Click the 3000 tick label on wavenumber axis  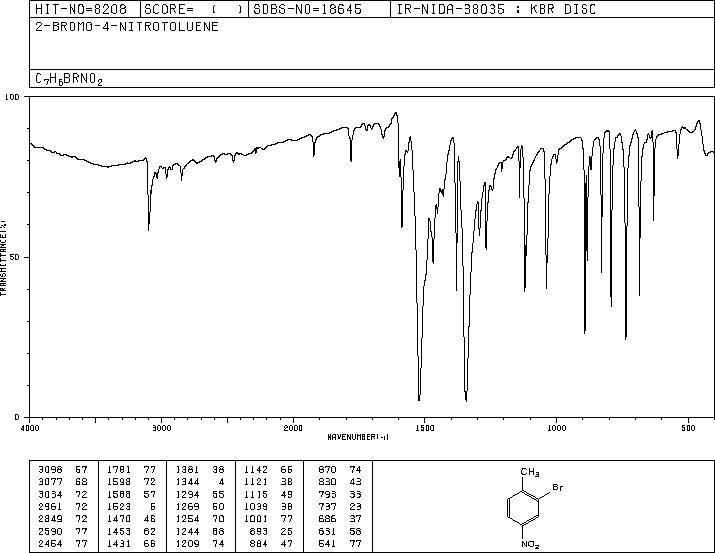161,428
